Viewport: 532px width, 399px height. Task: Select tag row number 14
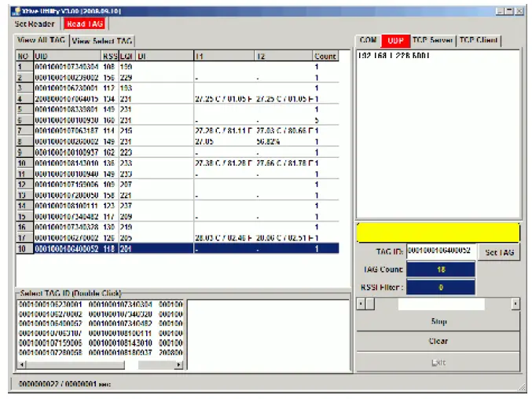click(x=178, y=206)
